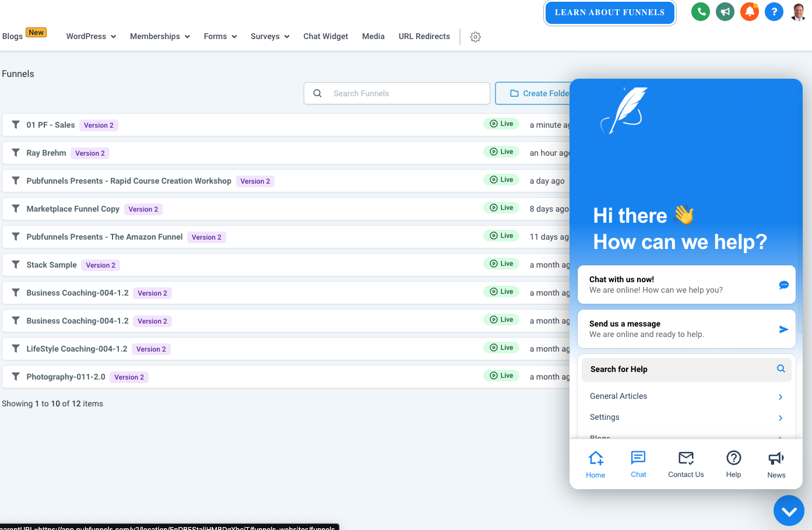Open the Ray Brehm funnel
Screen dimensions: 812x530
pos(46,153)
